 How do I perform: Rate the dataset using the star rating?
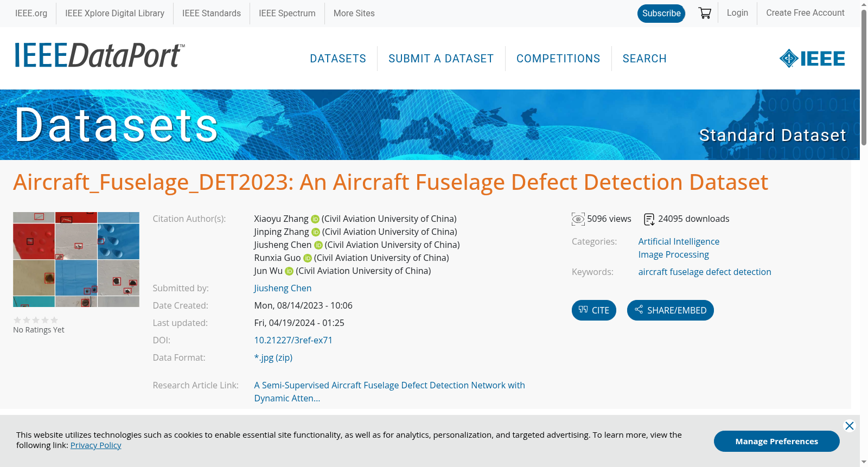[x=36, y=320]
